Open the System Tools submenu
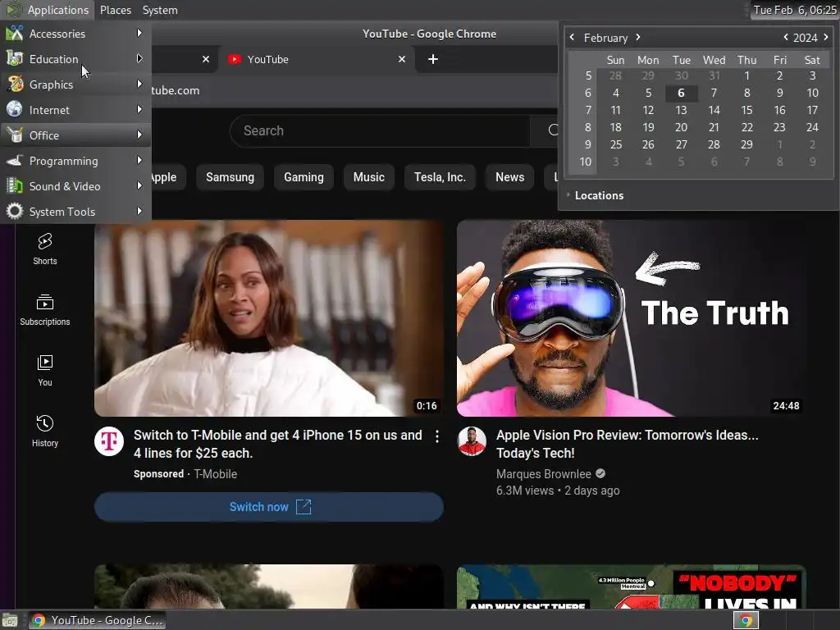 pos(75,212)
